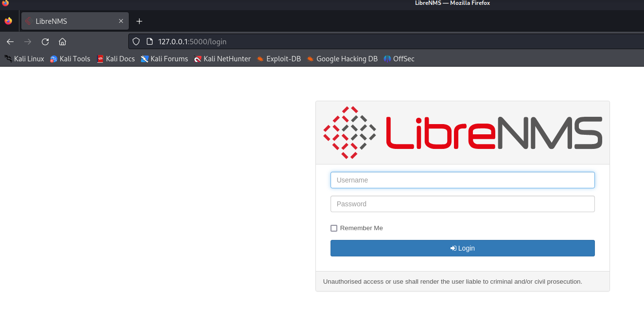Click the LibreNMS logo image

pyautogui.click(x=463, y=132)
